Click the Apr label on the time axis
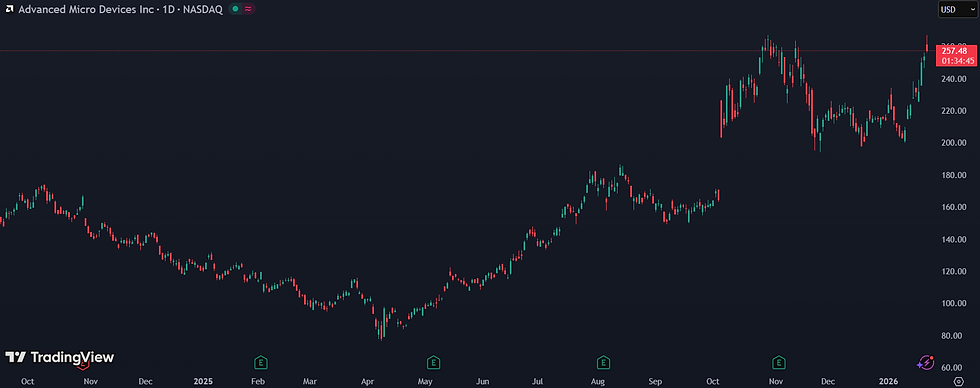This screenshot has height=388, width=980. click(368, 381)
